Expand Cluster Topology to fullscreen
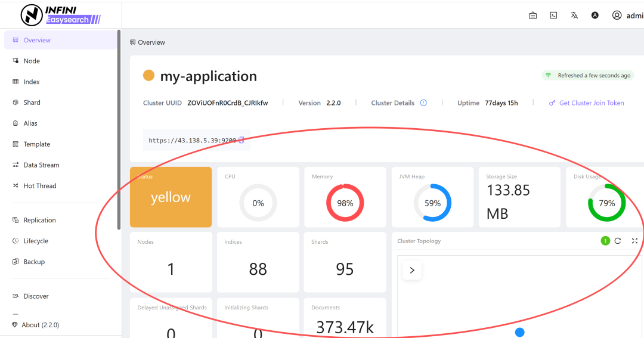Screen dimensions: 644x338 click(x=634, y=241)
